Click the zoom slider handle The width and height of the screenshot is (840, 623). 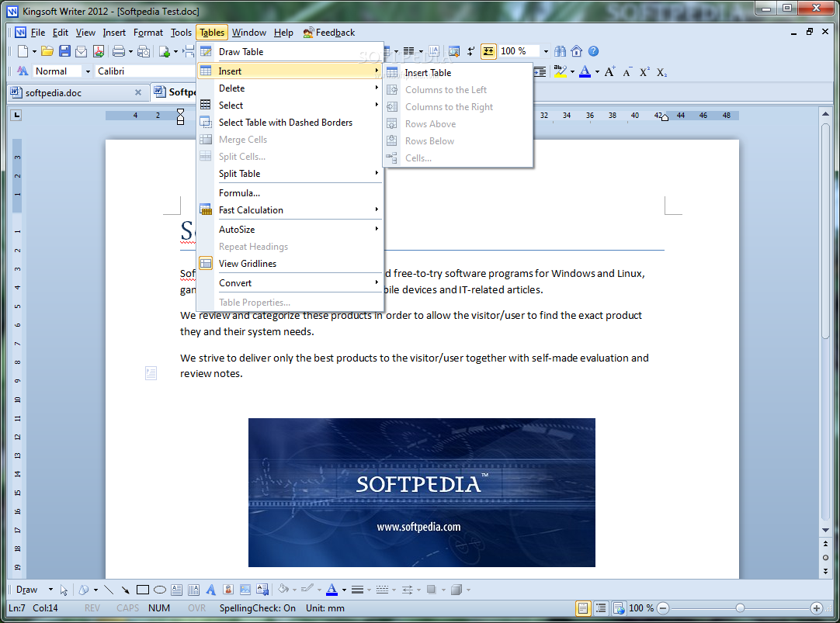(740, 608)
